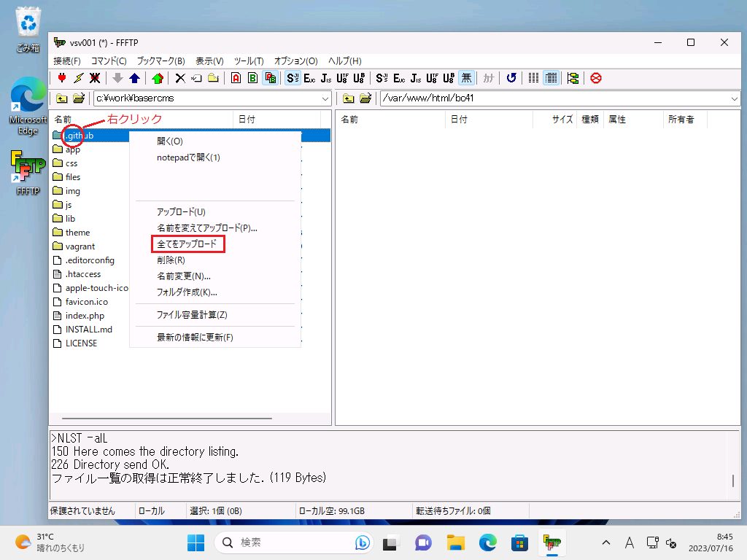The width and height of the screenshot is (747, 560).
Task: Go up one folder in local pane
Action: tap(62, 98)
